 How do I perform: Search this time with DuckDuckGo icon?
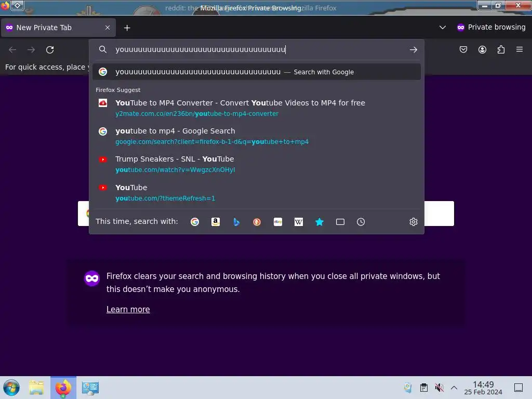click(x=257, y=222)
